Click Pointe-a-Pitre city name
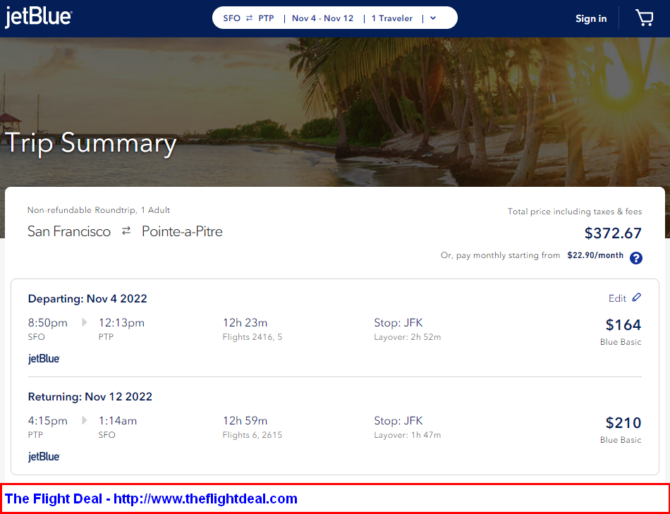 tap(182, 232)
